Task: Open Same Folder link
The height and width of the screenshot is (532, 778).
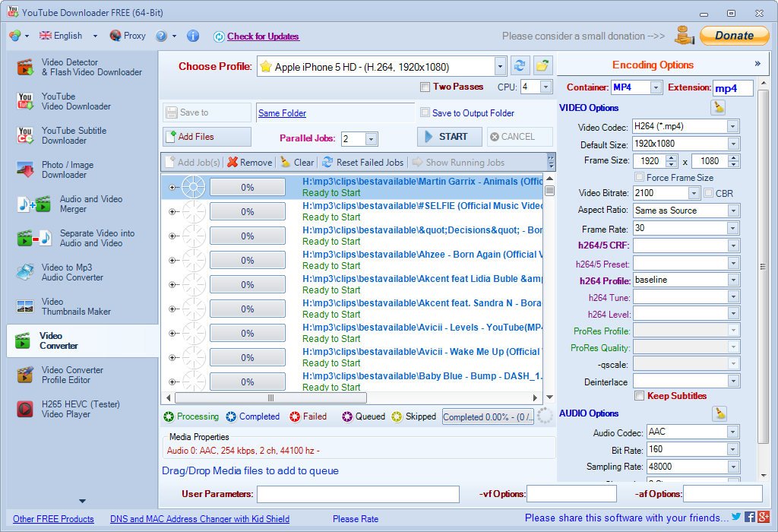Action: pos(282,113)
